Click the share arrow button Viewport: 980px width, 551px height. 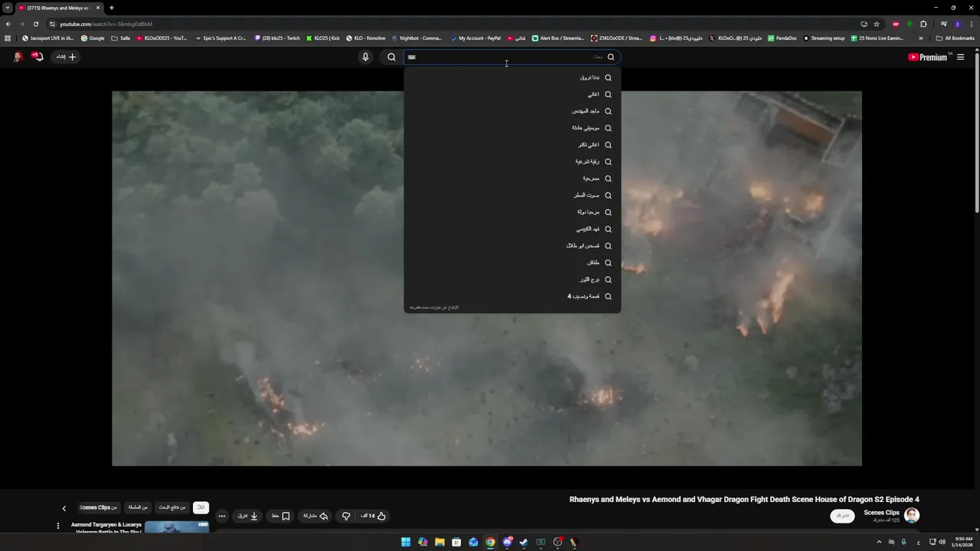pyautogui.click(x=315, y=516)
